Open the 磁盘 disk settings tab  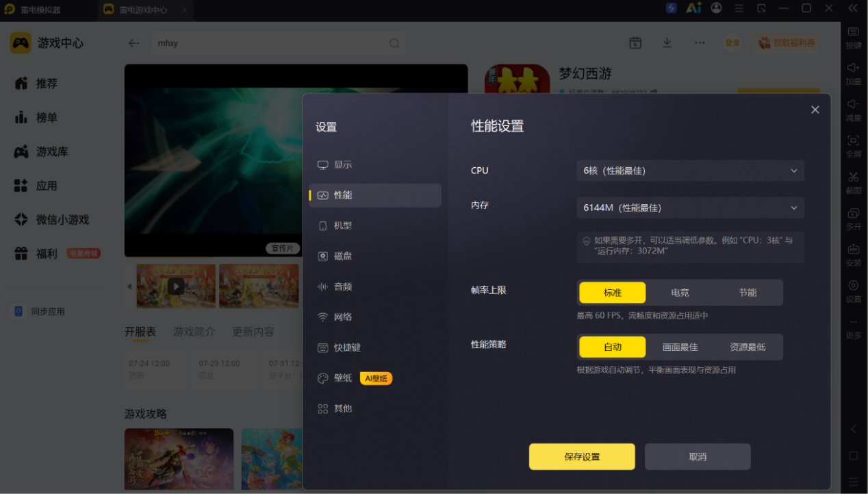point(375,256)
